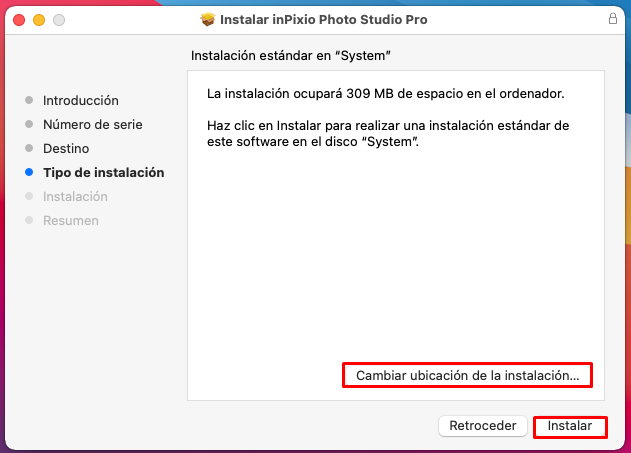Click the gray bullet beside Destino
The image size is (631, 453).
[29, 148]
